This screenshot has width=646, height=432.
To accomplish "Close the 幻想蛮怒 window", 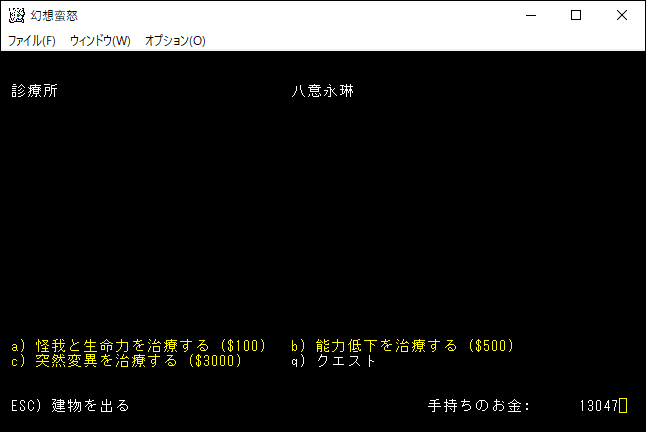I will [622, 15].
